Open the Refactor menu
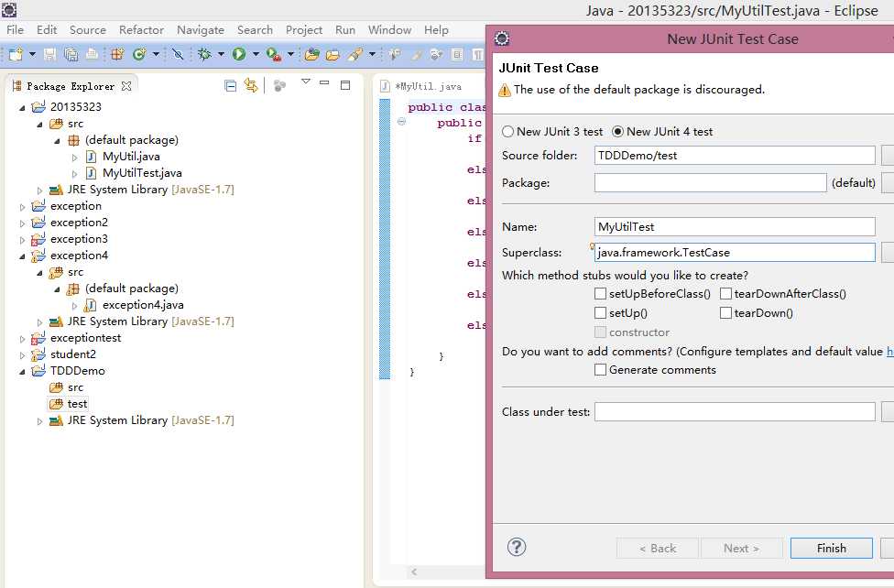 pos(141,29)
